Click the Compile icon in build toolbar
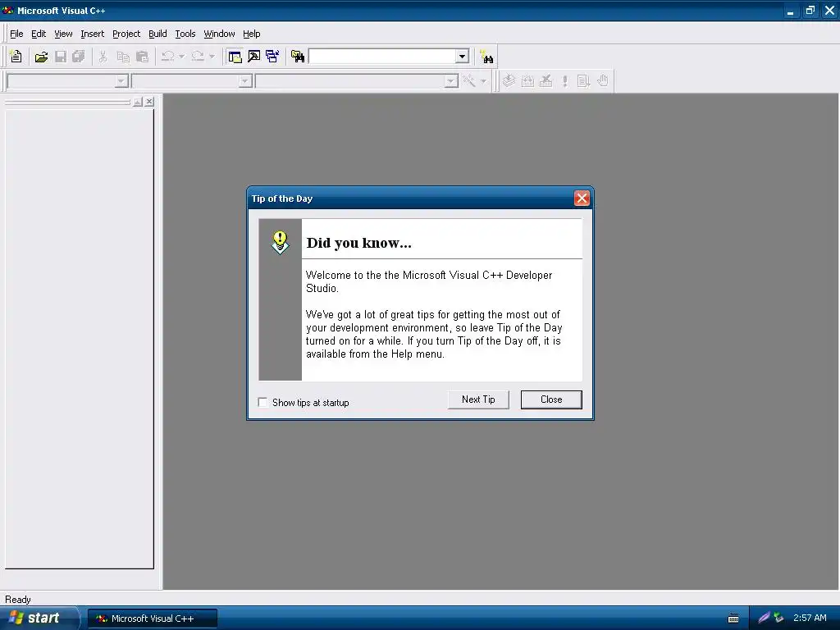The image size is (840, 630). [509, 81]
